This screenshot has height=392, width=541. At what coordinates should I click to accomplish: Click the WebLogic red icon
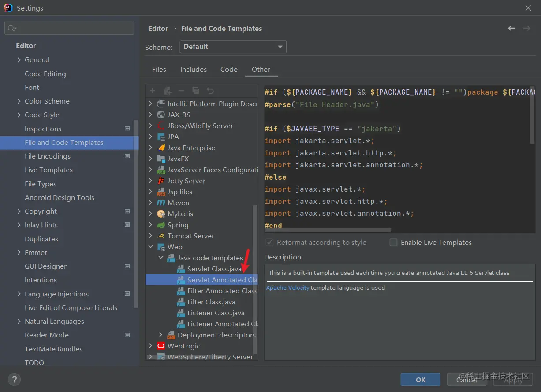point(161,346)
